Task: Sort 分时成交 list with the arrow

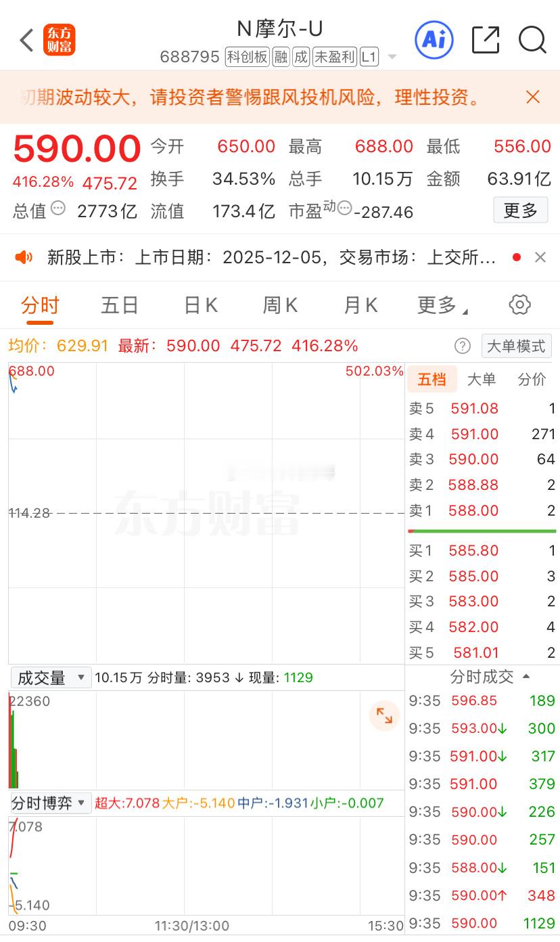Action: tap(524, 677)
